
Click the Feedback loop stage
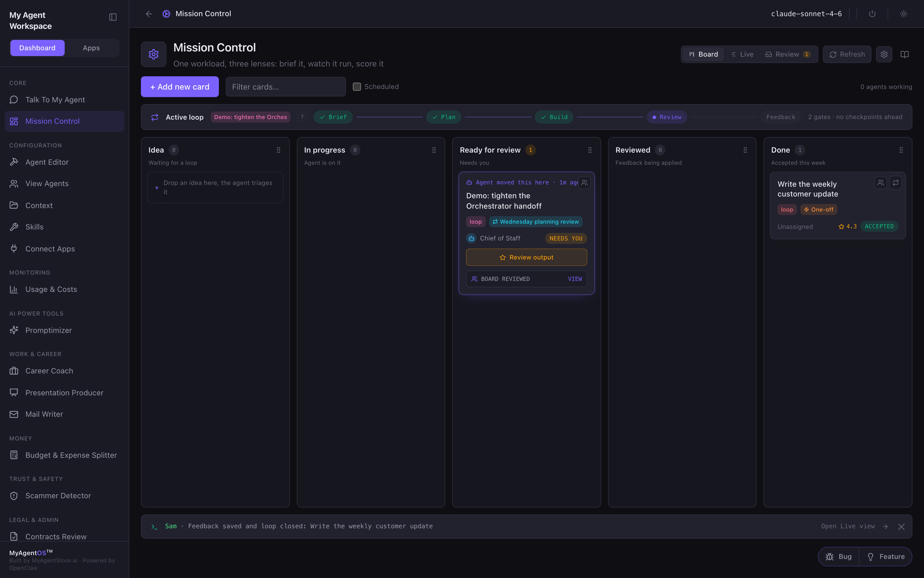coord(780,117)
